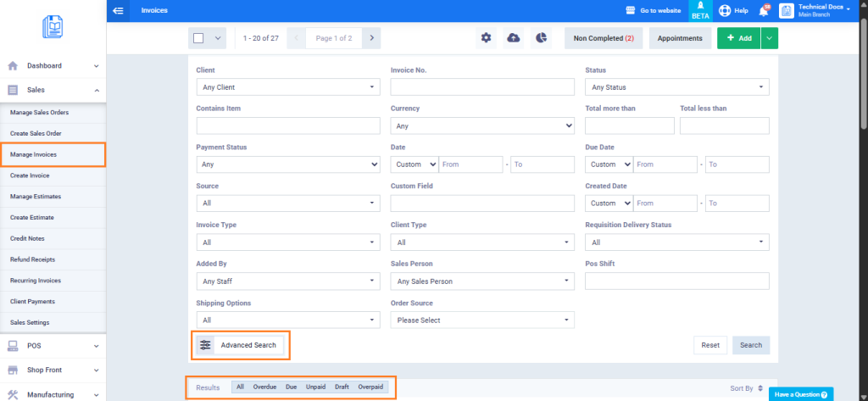Click the POS monitor icon
The image size is (868, 401).
pos(13,346)
